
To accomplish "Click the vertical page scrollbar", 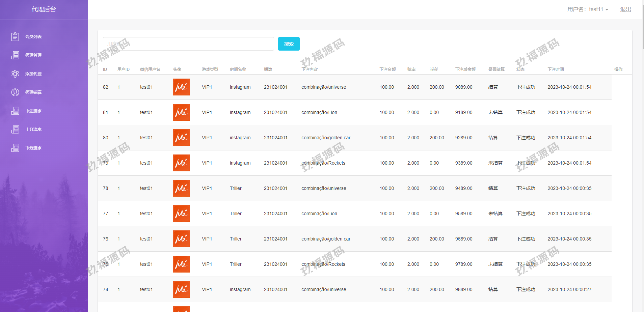I will (x=643, y=27).
